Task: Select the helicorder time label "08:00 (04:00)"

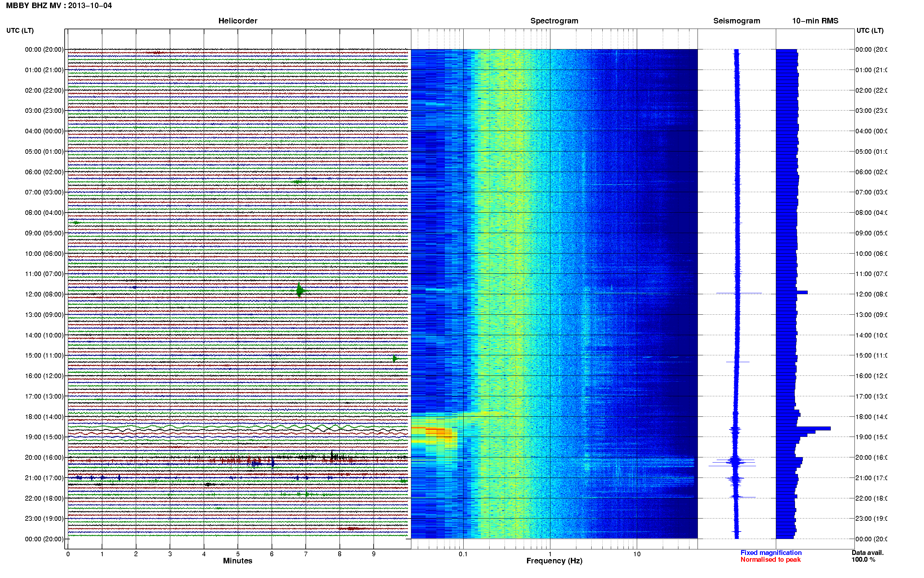Action: point(44,213)
